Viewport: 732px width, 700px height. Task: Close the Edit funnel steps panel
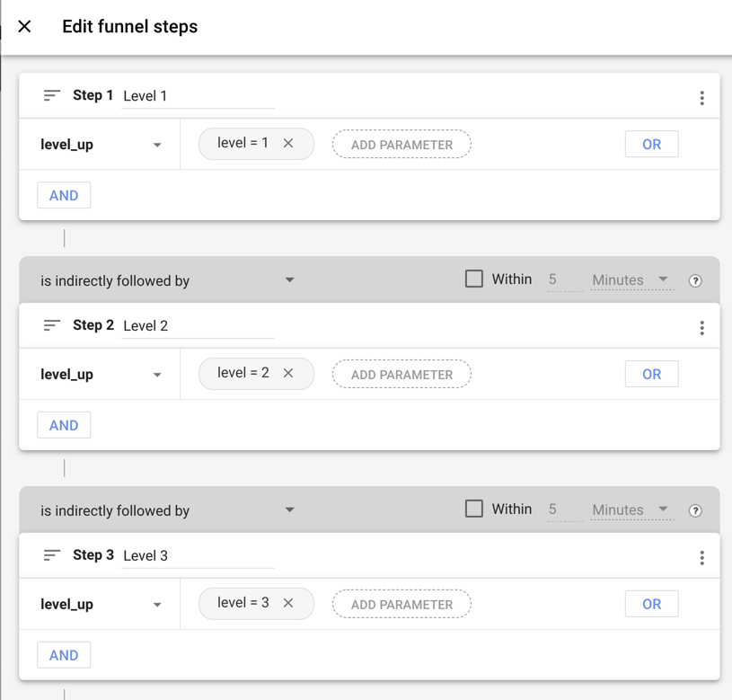pos(25,27)
